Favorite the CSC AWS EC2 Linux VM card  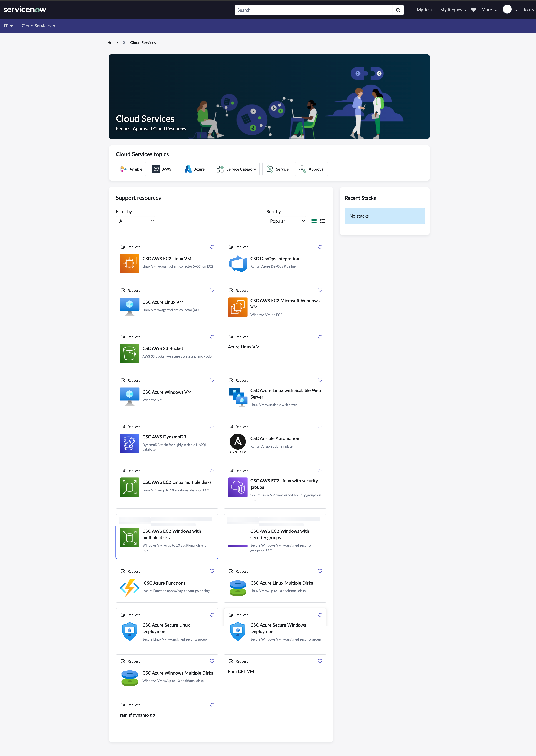(212, 247)
